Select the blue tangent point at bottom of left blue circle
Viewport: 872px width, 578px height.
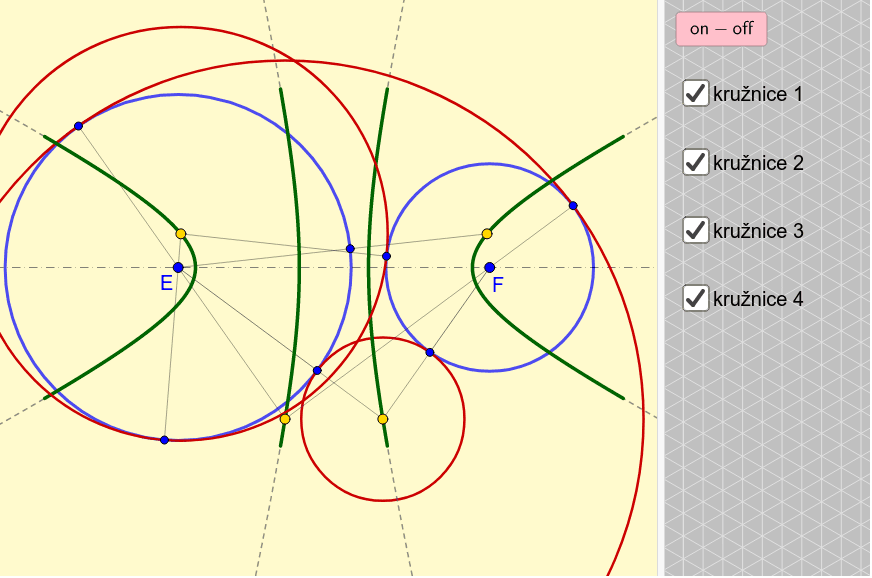164,440
